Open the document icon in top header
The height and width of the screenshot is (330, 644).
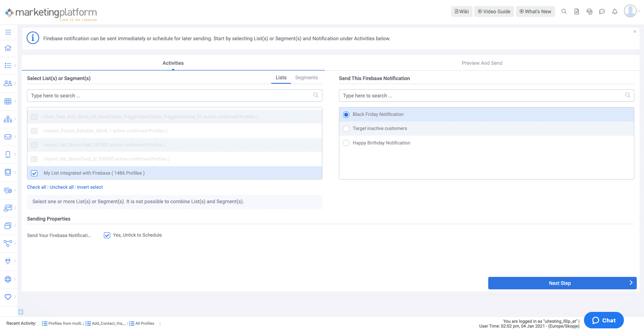(x=577, y=12)
